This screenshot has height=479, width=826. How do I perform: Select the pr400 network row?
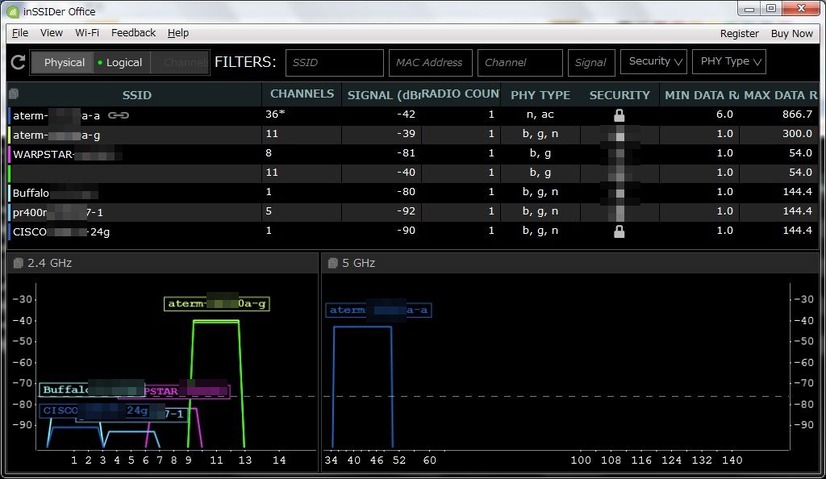pos(414,212)
